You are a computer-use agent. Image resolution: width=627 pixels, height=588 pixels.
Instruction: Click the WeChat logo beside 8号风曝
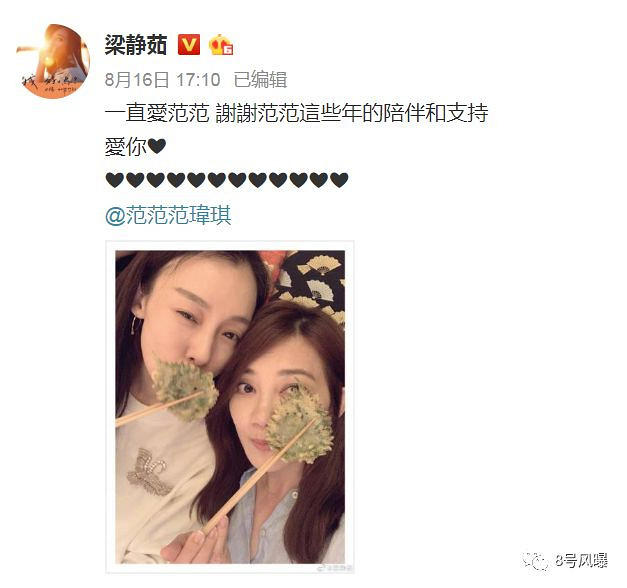pyautogui.click(x=536, y=561)
